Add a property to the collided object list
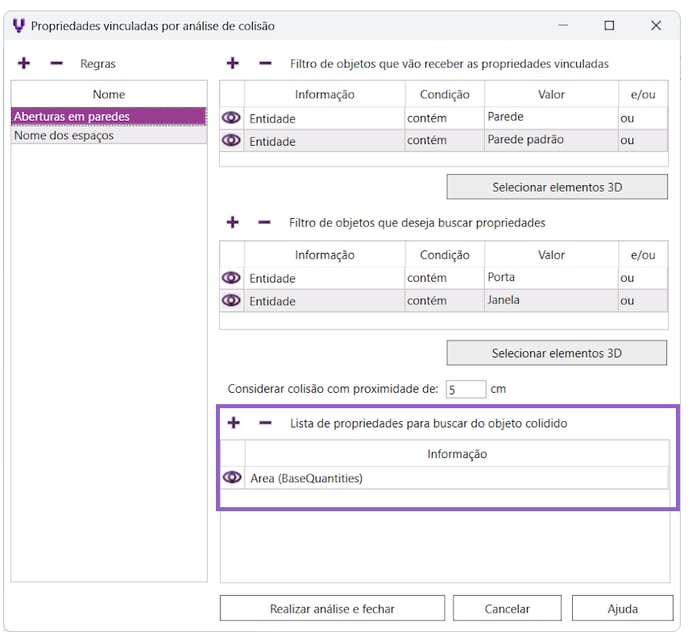 pos(233,423)
